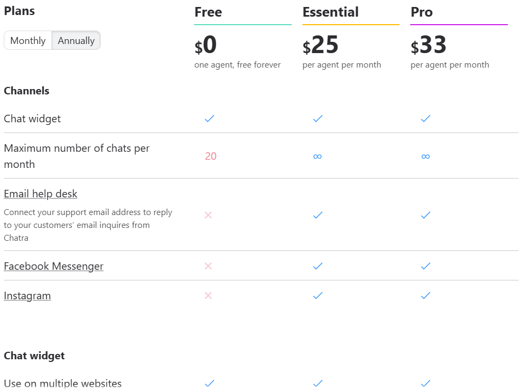This screenshot has width=532, height=392.
Task: Open the Instagram link
Action: [27, 295]
